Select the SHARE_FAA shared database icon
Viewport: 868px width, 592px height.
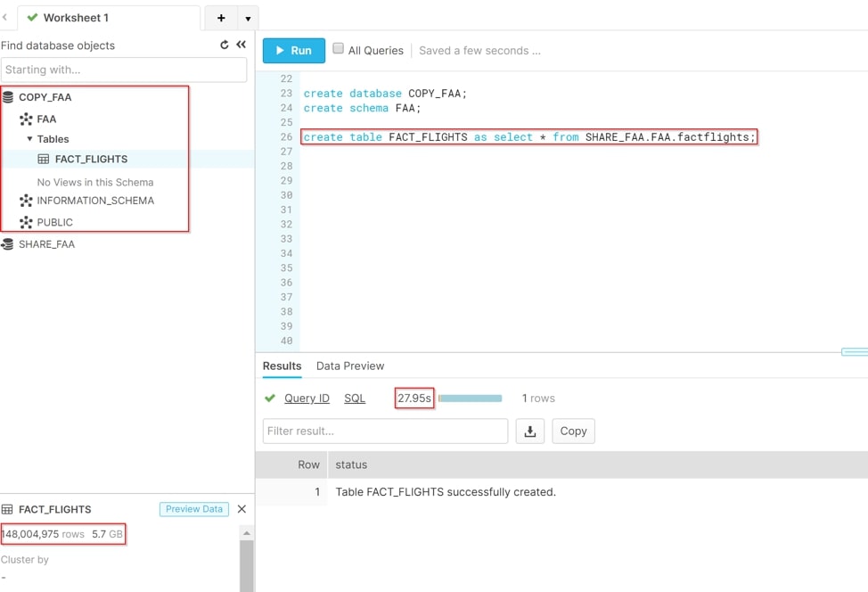7,244
